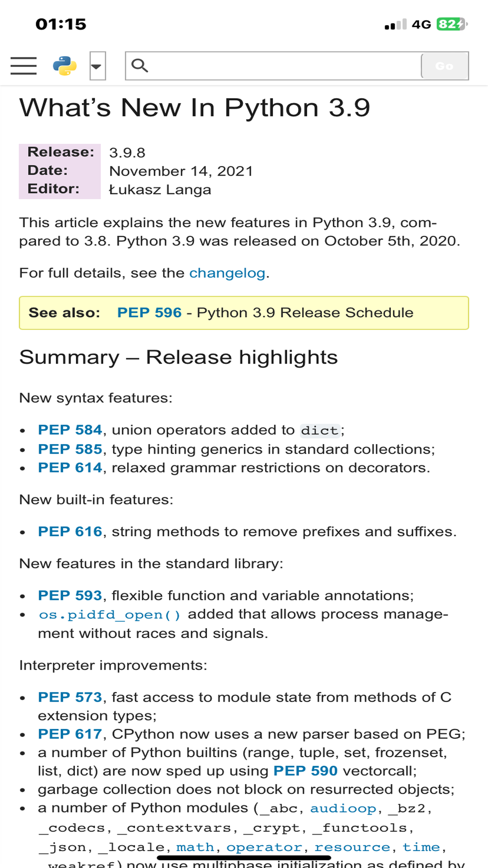Open the PEP 614 decorators link
Screen dimensions: 488x868
point(70,467)
